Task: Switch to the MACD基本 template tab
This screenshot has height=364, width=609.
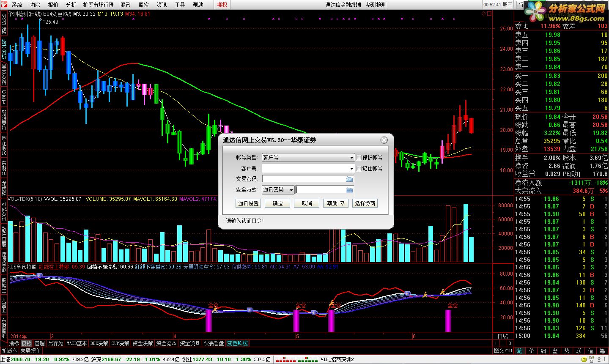Action: 77,343
